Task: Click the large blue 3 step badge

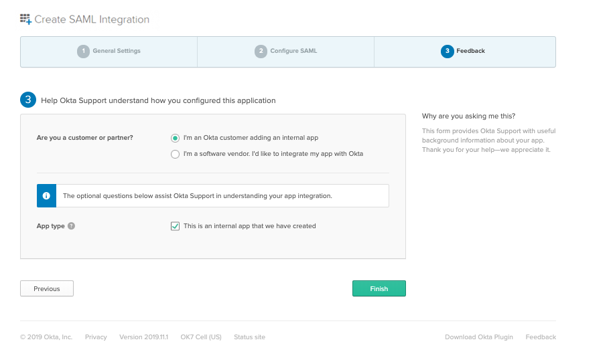Action: click(27, 100)
